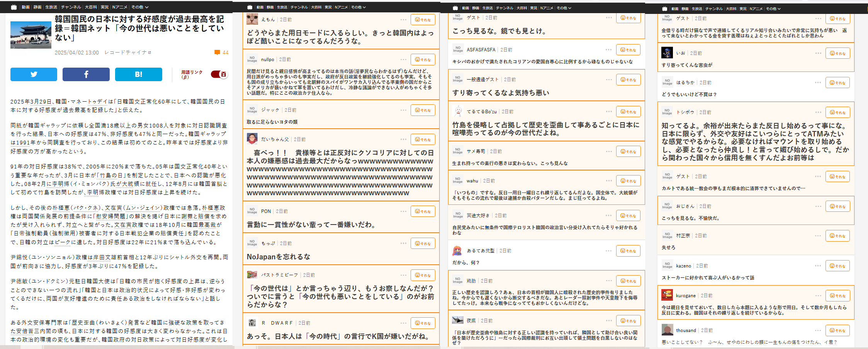Screen dimensions: 868x349
Task: Toggle the 用語リンク(β) switch
Action: point(219,74)
